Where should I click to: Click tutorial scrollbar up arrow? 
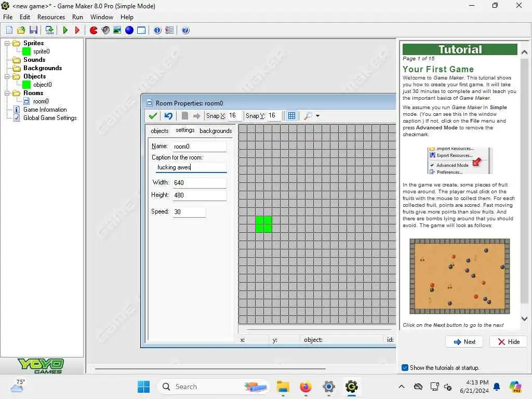point(524,52)
